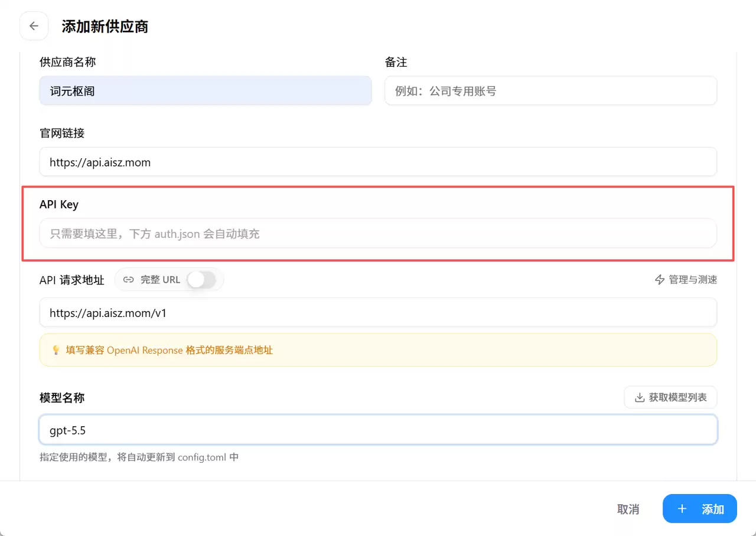Click the OpenAI Response format hint text
The width and height of the screenshot is (756, 536).
(x=170, y=350)
